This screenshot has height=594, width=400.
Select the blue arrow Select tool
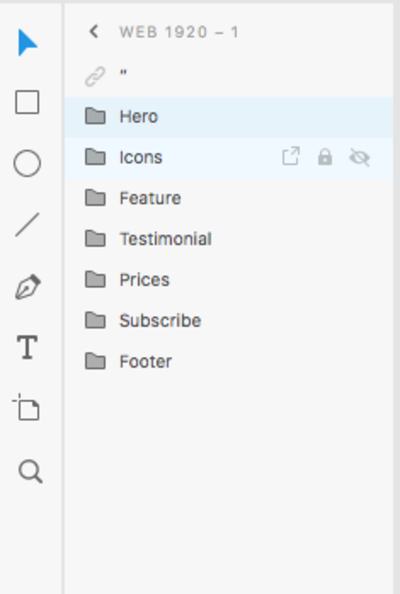coord(27,43)
